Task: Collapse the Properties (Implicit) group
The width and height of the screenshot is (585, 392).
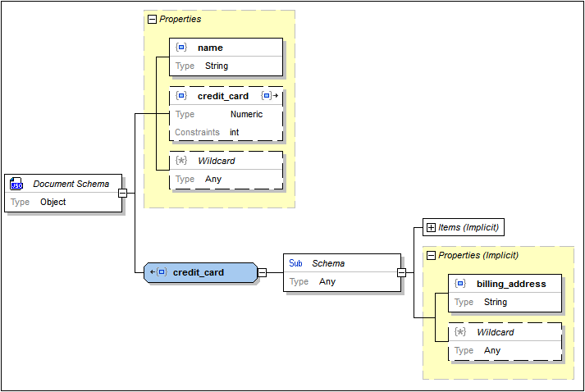Action: [x=431, y=255]
